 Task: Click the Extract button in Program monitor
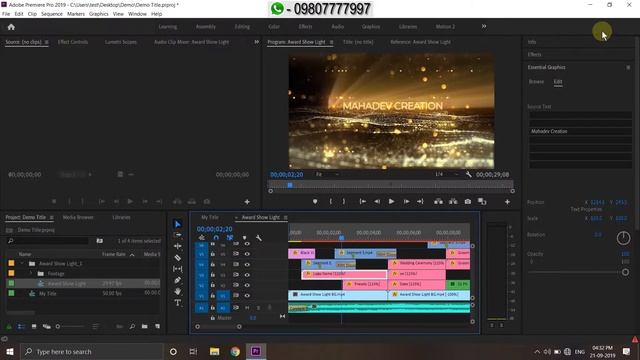coord(453,202)
